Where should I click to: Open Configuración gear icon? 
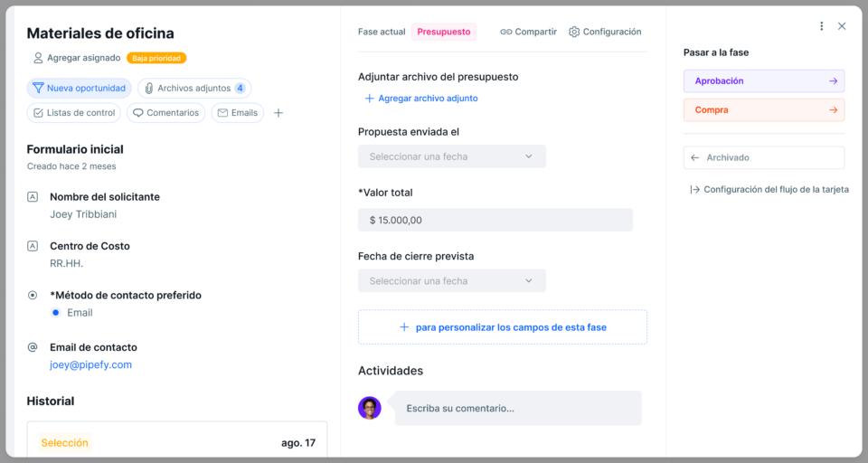pyautogui.click(x=574, y=32)
